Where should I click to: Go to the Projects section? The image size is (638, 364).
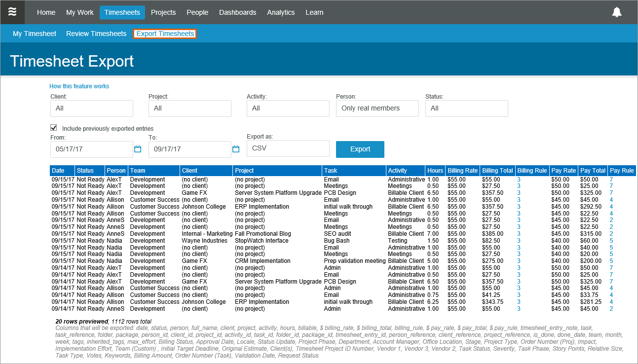pos(163,12)
